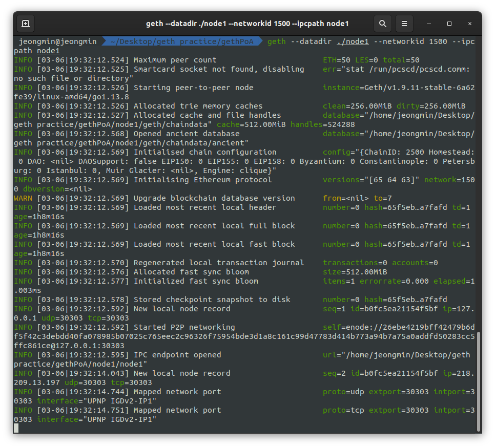
Task: Click the versions="[65 64 63]" value
Action: (371, 180)
